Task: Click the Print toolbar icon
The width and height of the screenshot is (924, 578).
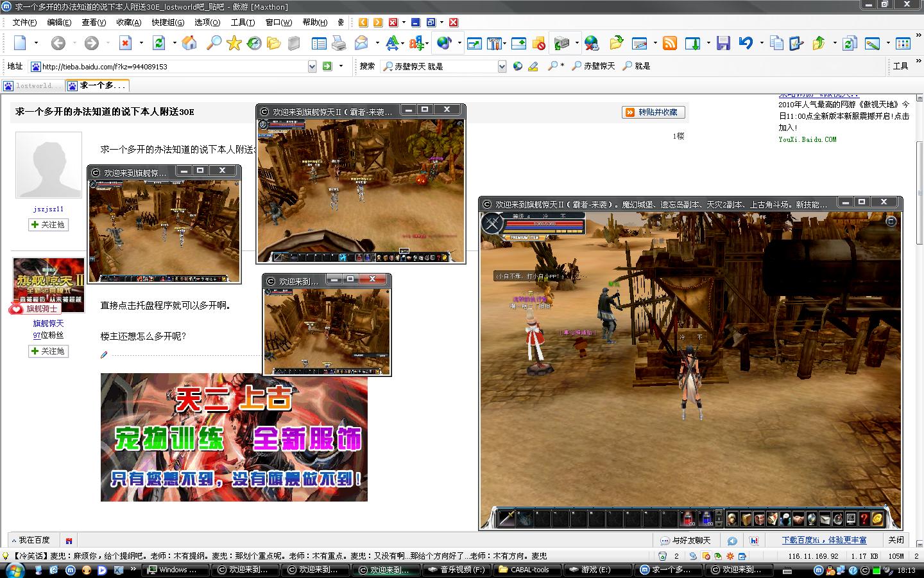Action: click(x=339, y=43)
